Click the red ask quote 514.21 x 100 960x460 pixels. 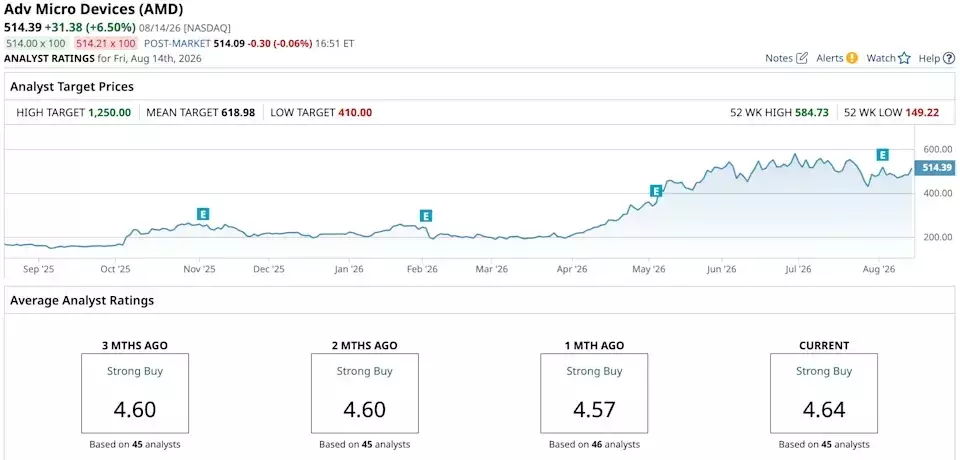click(105, 43)
